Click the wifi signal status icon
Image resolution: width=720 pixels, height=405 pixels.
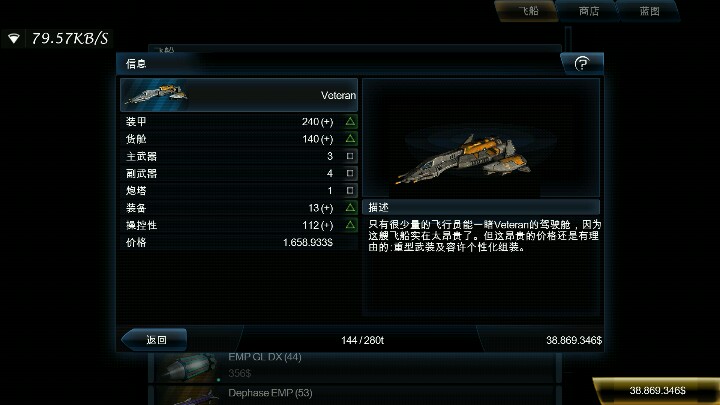[x=14, y=39]
